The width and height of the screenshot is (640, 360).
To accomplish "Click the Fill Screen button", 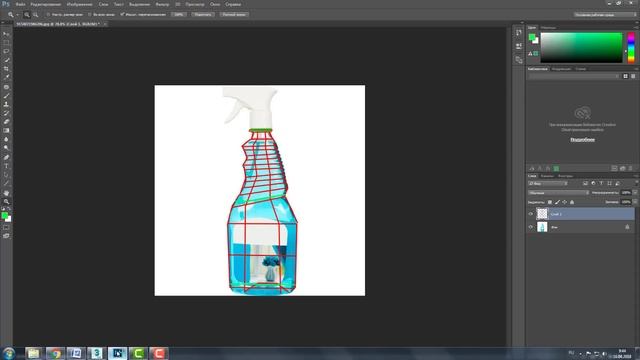I will (234, 14).
